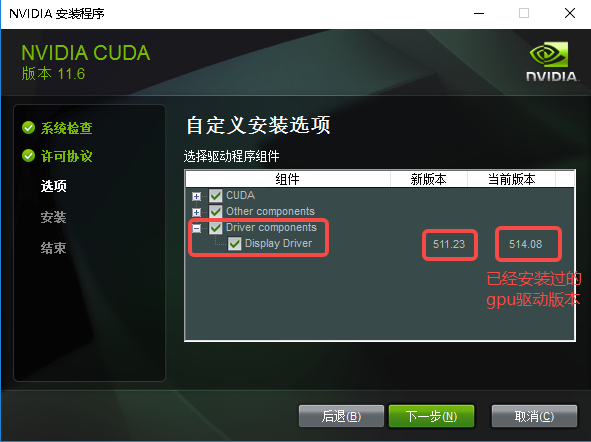The image size is (591, 442).
Task: Select the 结束 step in sidebar
Action: [x=54, y=248]
